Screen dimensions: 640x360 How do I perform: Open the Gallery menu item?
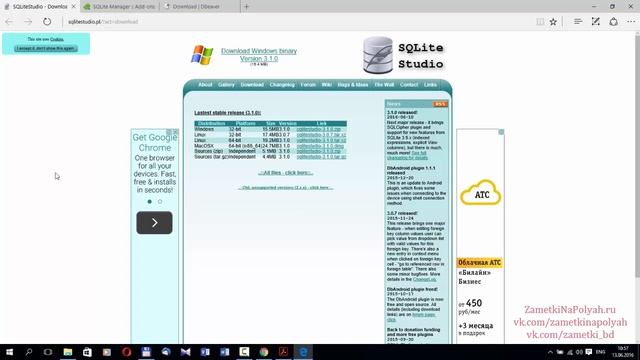click(226, 84)
